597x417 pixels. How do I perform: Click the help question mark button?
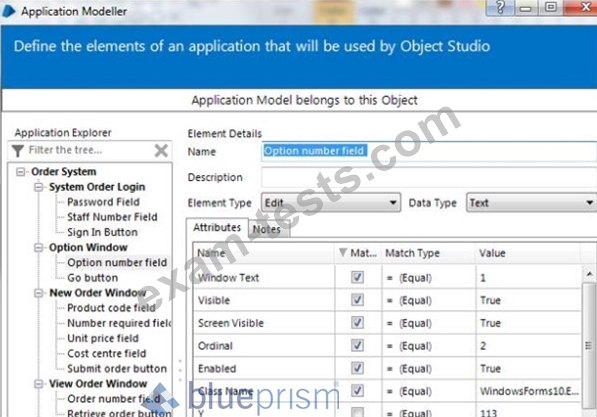pos(500,7)
